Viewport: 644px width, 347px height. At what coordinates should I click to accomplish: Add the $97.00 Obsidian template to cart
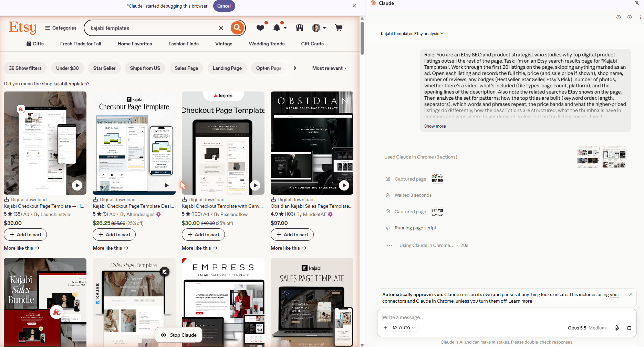(x=292, y=235)
